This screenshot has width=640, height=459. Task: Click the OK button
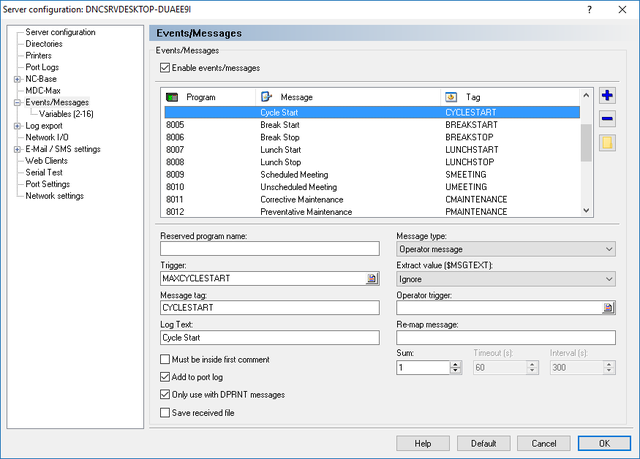point(604,443)
